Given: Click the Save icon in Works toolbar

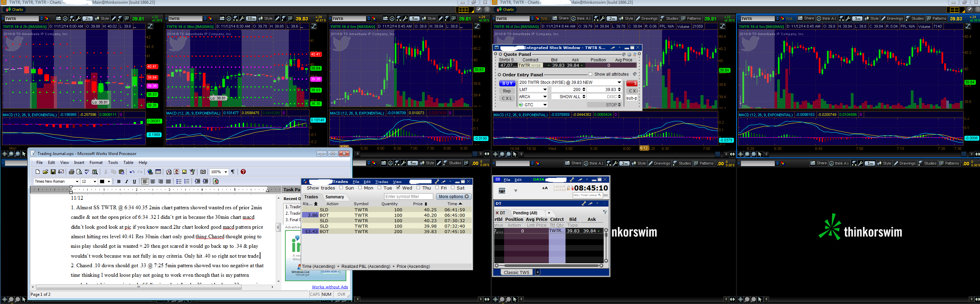Looking at the screenshot, I should point(53,172).
